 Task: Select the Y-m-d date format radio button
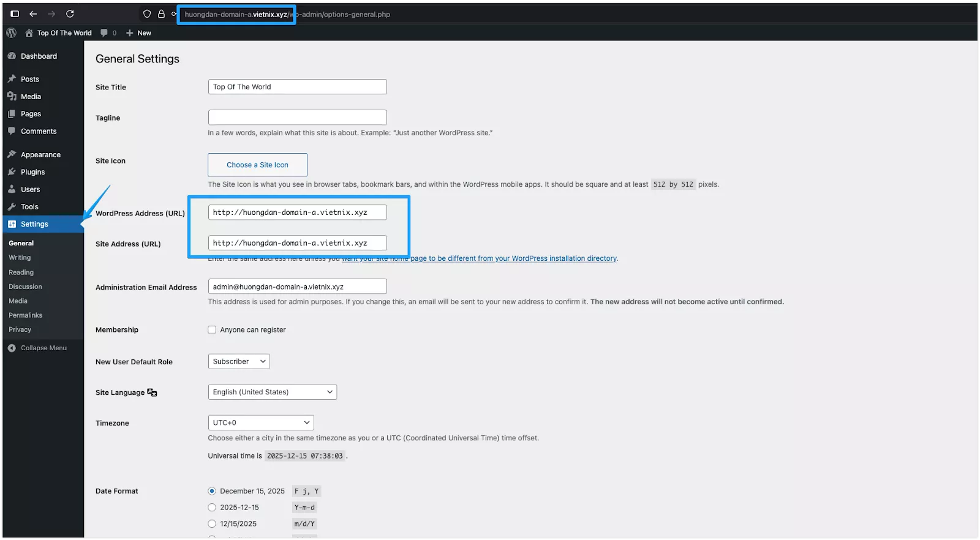point(212,508)
